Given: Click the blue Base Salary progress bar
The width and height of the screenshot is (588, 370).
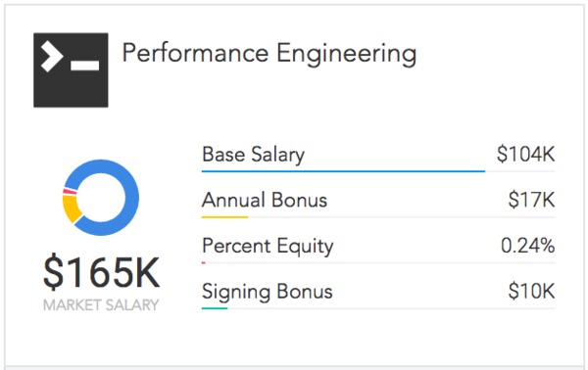Looking at the screenshot, I should point(343,171).
